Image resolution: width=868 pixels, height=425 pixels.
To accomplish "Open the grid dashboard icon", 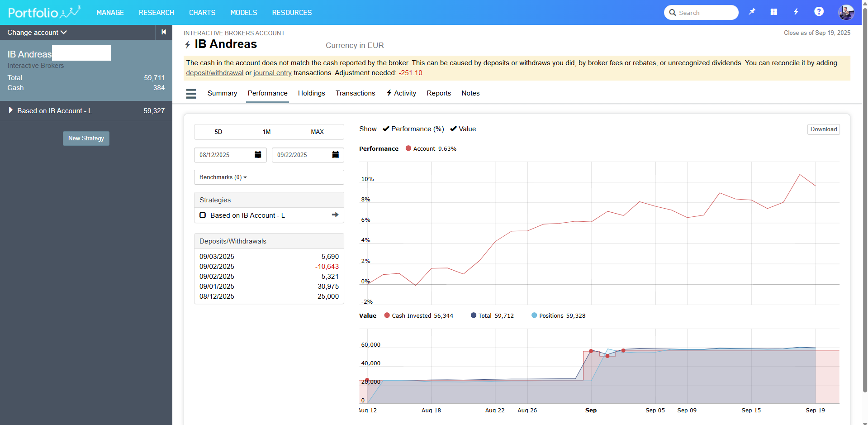I will coord(774,12).
